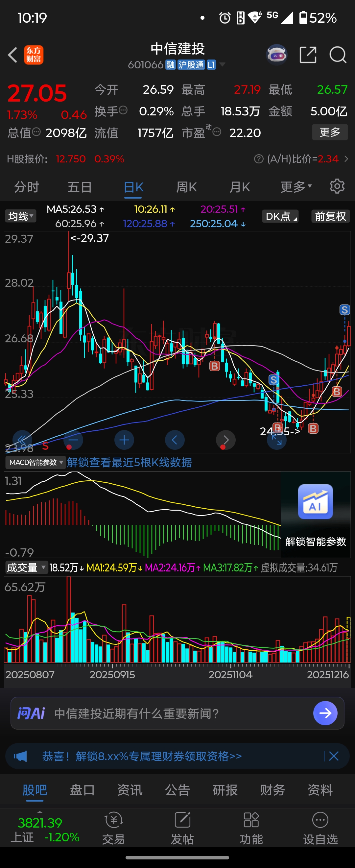Tap 解锁智能参数 button
Viewport: 355px width, 868px height.
(x=316, y=542)
